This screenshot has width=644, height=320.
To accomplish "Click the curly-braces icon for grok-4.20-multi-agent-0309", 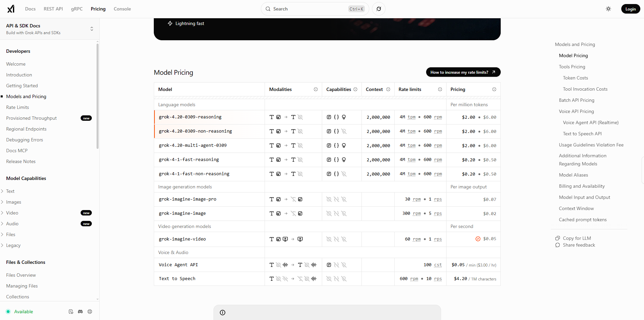I will [336, 145].
